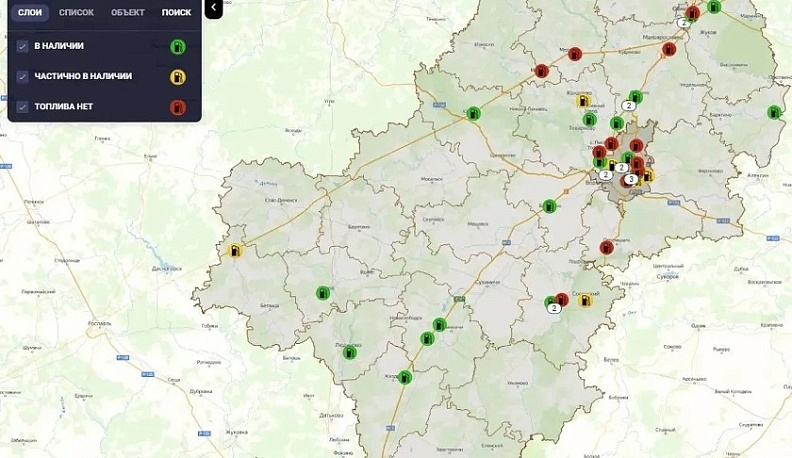Viewport: 792px width, 458px height.
Task: Select the green fuel marker at the top edge
Action: (x=714, y=7)
